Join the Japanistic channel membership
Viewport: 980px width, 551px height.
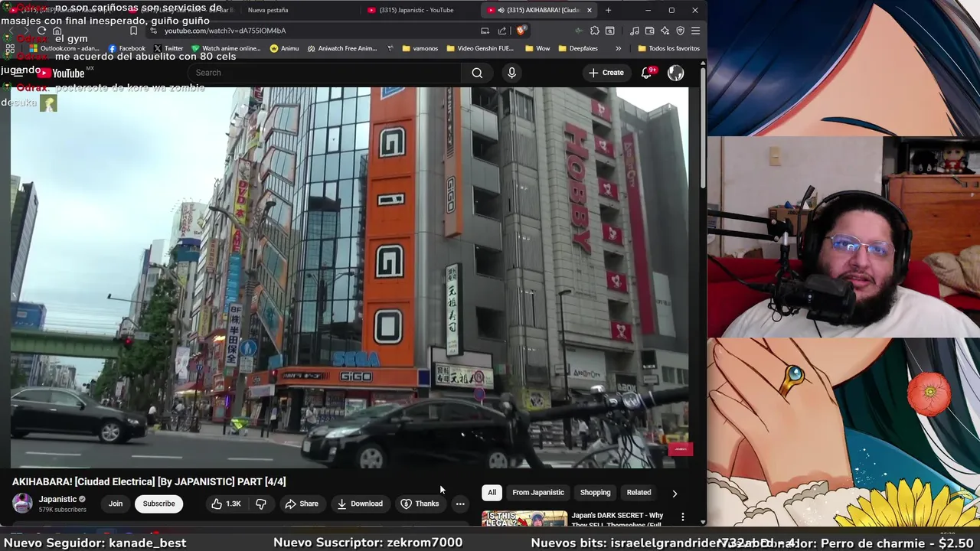(x=116, y=504)
